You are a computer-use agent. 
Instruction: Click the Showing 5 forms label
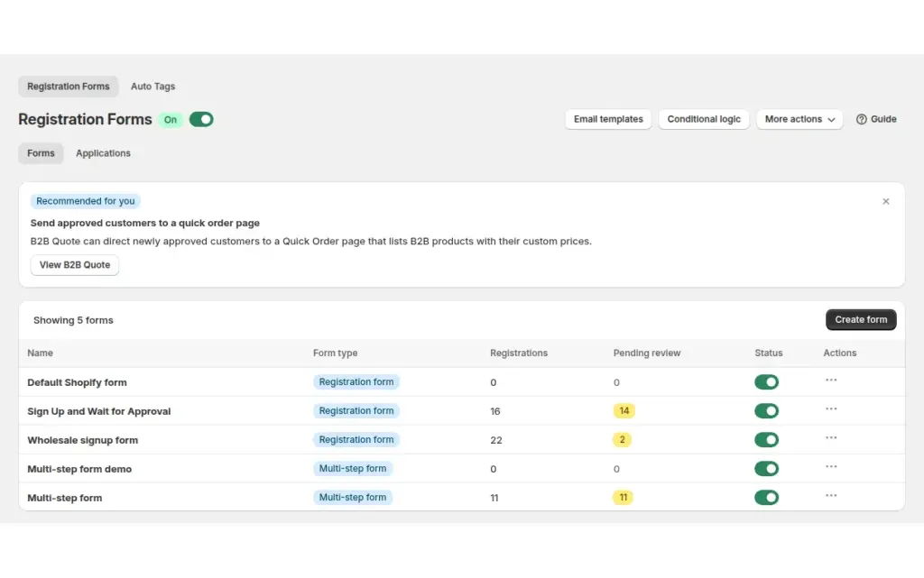click(73, 320)
